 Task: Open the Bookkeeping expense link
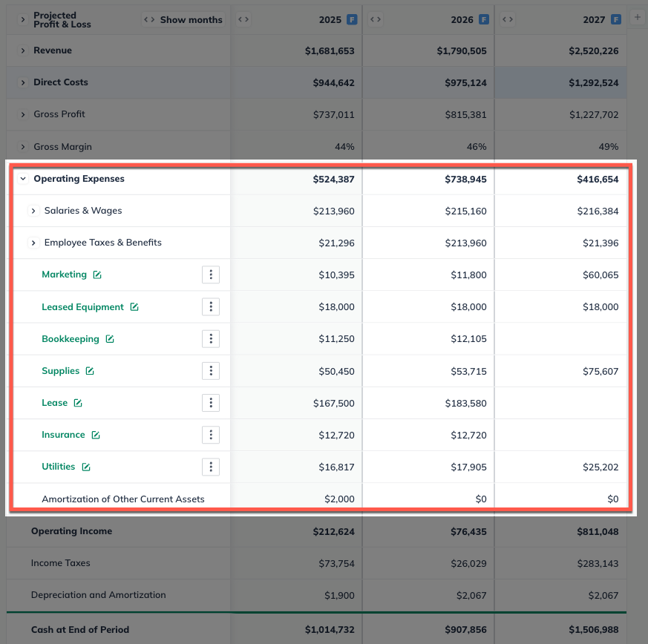71,339
